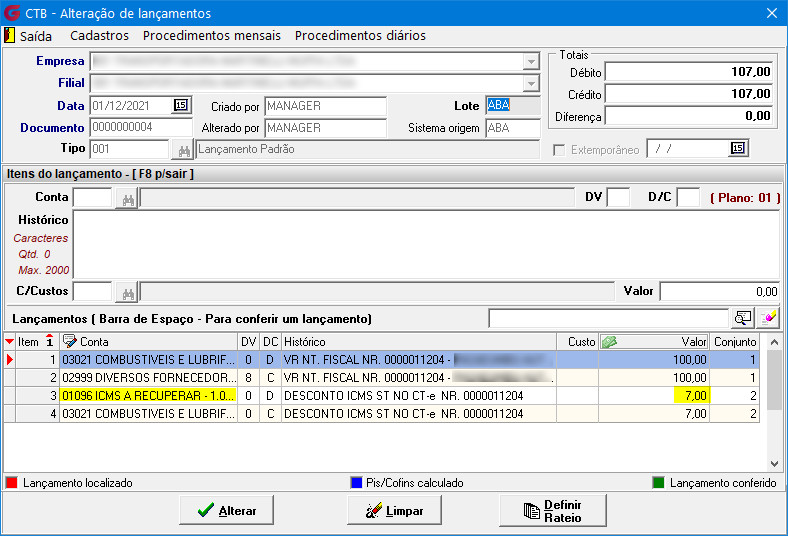788x536 pixels.
Task: Click the blue Pis/Cofins calculado swatch
Action: (356, 483)
